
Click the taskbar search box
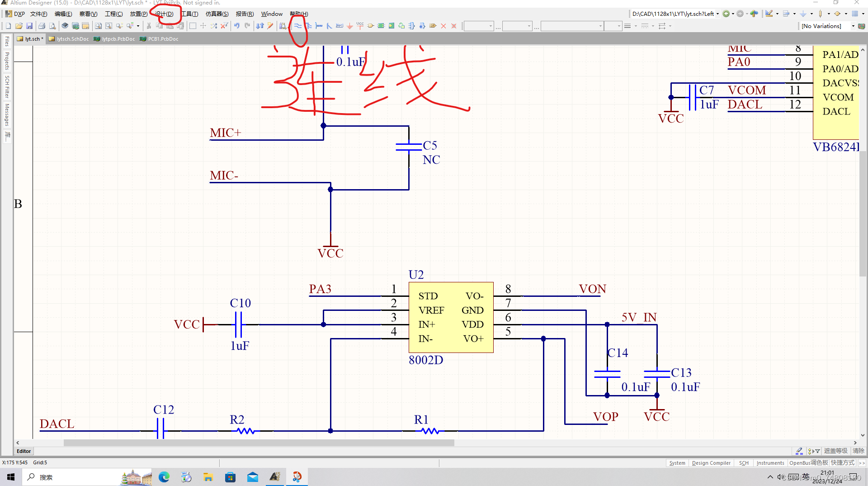(86, 477)
